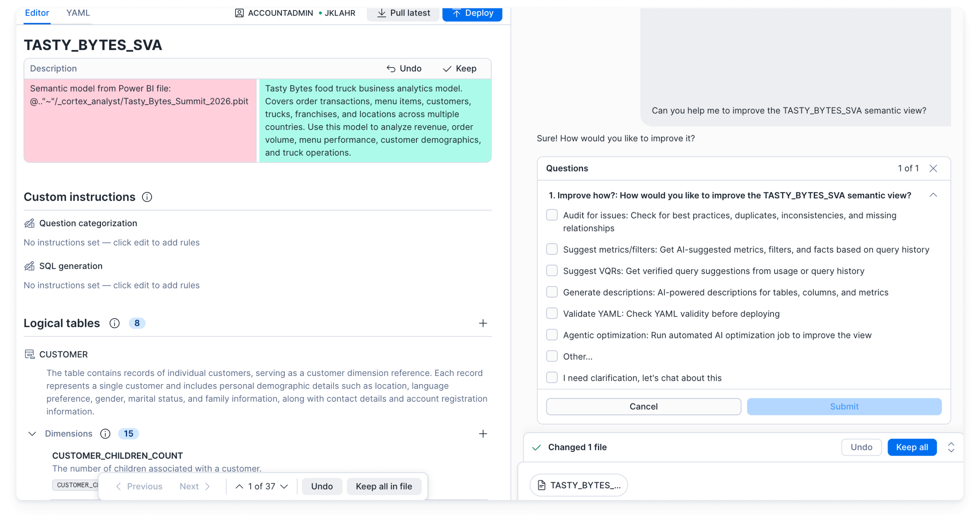980x525 pixels.
Task: Close the Questions panel with X
Action: (x=933, y=168)
